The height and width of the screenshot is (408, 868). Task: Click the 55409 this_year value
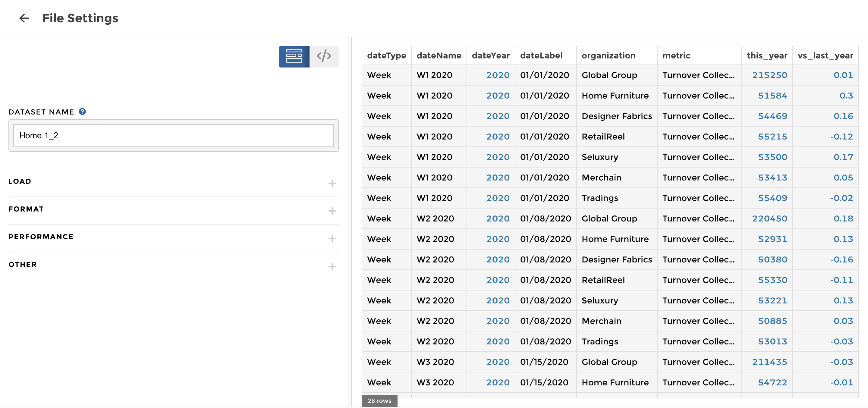[x=773, y=198]
